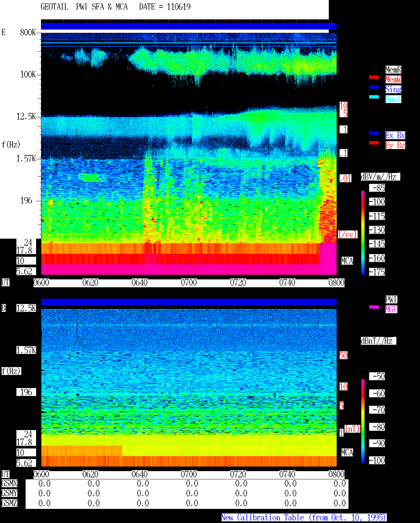Screen dimensions: 420x523
Task: Click the PWI legend label
Action: 391,299
